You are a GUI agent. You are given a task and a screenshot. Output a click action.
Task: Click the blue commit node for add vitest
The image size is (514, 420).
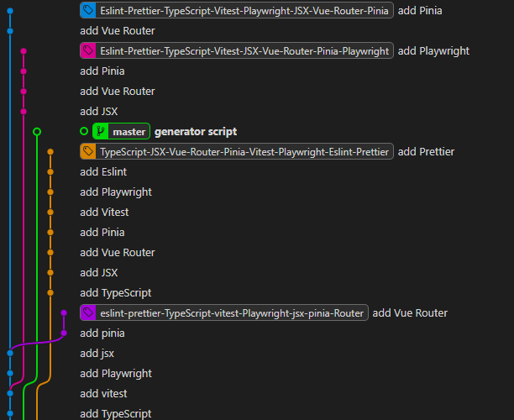tap(10, 393)
